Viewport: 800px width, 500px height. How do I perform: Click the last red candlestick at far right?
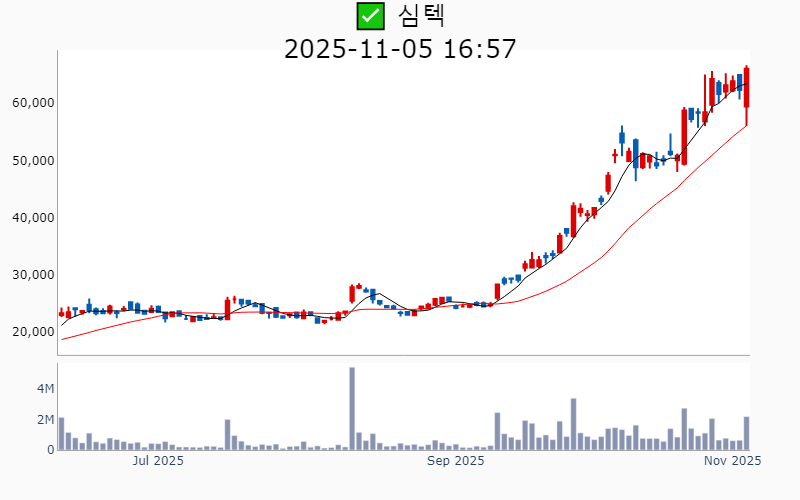point(747,88)
